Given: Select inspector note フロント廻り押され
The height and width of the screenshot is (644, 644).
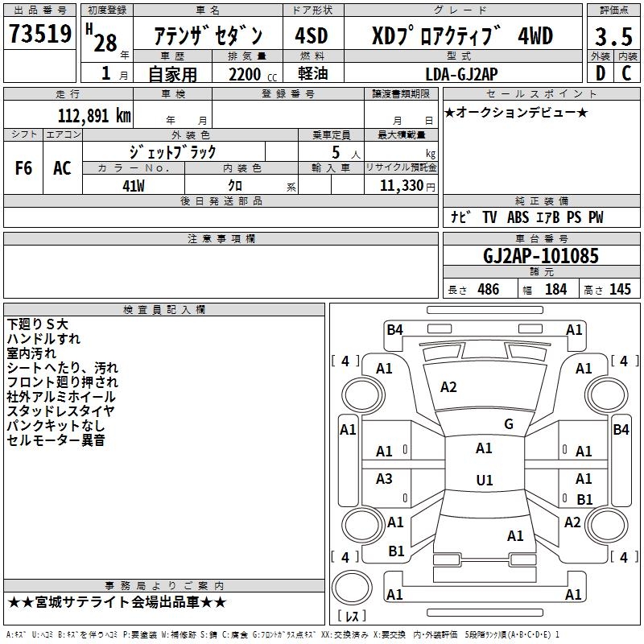Looking at the screenshot, I should coord(63,382).
